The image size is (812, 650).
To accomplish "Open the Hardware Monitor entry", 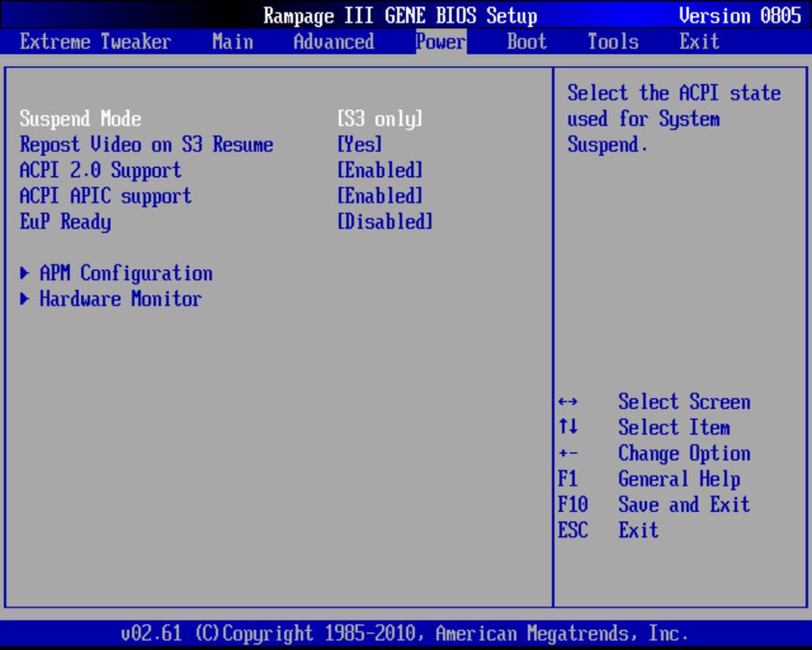I will coord(121,299).
